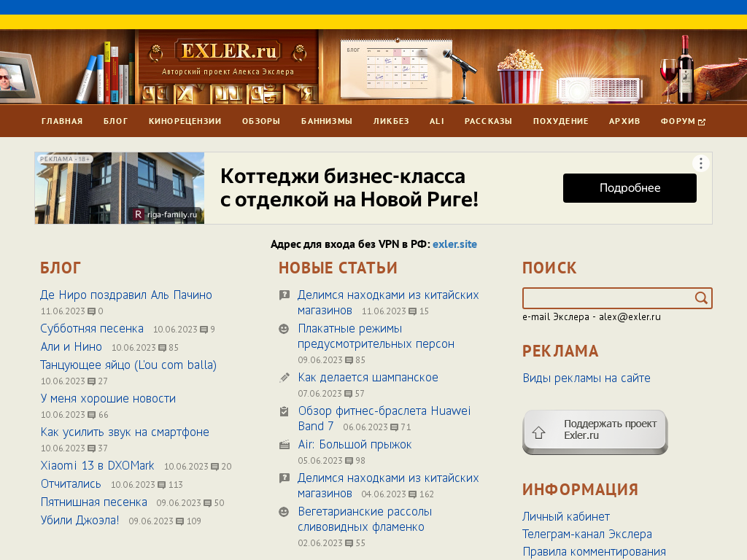Click clapperboard icon beside 'Air: Большой прыжок'
Screen dimensions: 747x560
click(x=284, y=445)
